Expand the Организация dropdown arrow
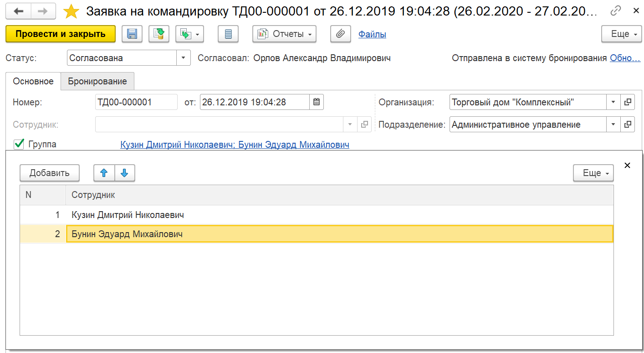The width and height of the screenshot is (644, 353). click(613, 102)
